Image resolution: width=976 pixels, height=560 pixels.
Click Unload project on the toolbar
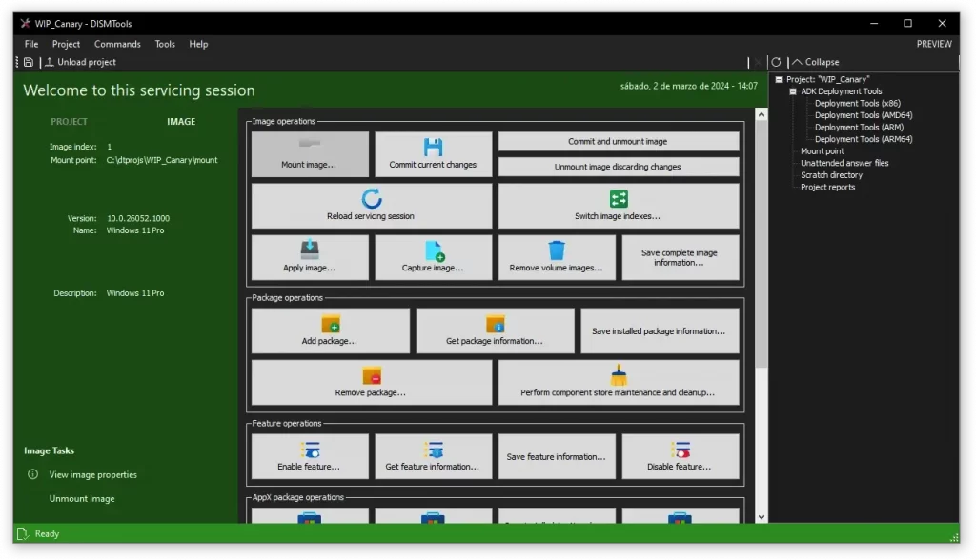[x=80, y=62]
